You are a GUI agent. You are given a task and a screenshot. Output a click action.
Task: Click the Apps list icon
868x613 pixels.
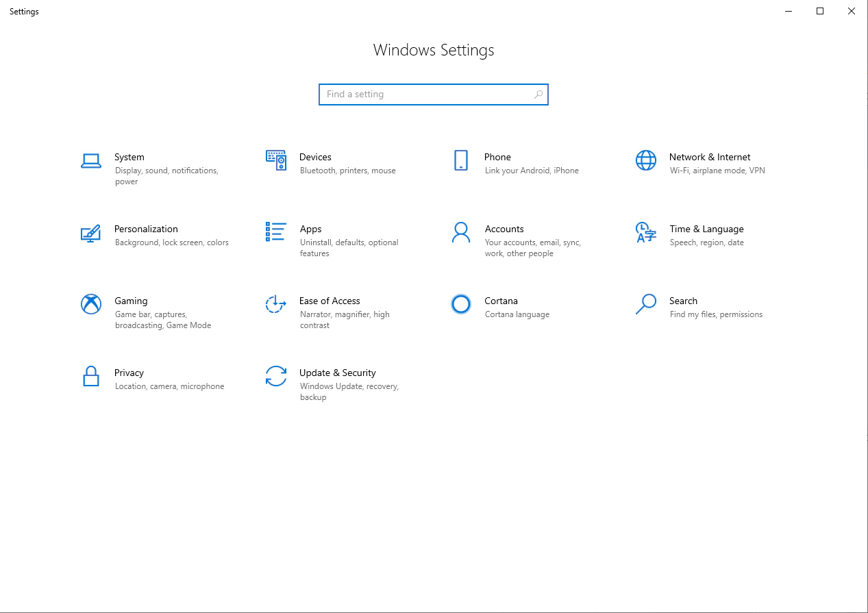[275, 233]
